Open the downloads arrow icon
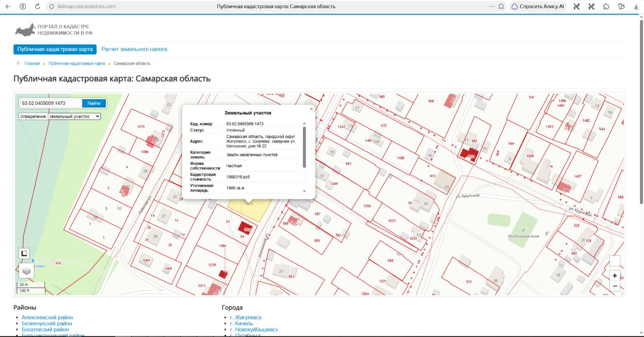The height and width of the screenshot is (337, 644). click(636, 7)
